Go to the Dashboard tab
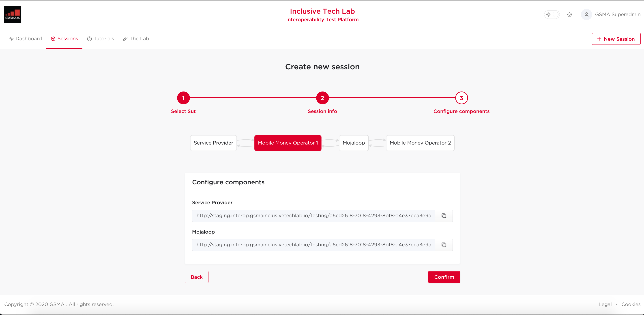This screenshot has width=644, height=315. [x=25, y=39]
